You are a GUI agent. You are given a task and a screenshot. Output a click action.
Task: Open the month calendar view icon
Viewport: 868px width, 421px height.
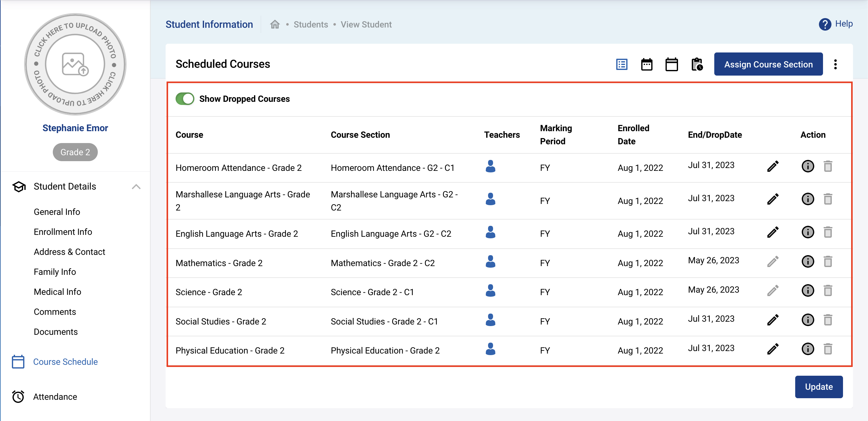pyautogui.click(x=671, y=64)
